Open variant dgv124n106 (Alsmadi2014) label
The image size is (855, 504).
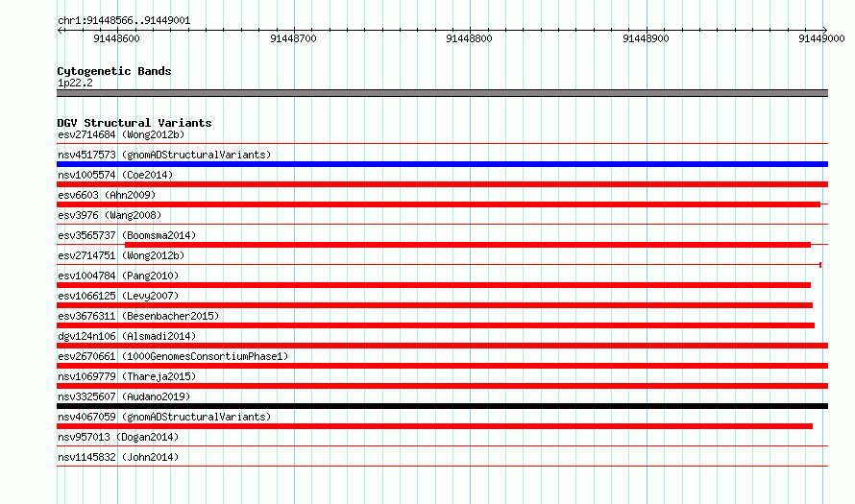[127, 336]
